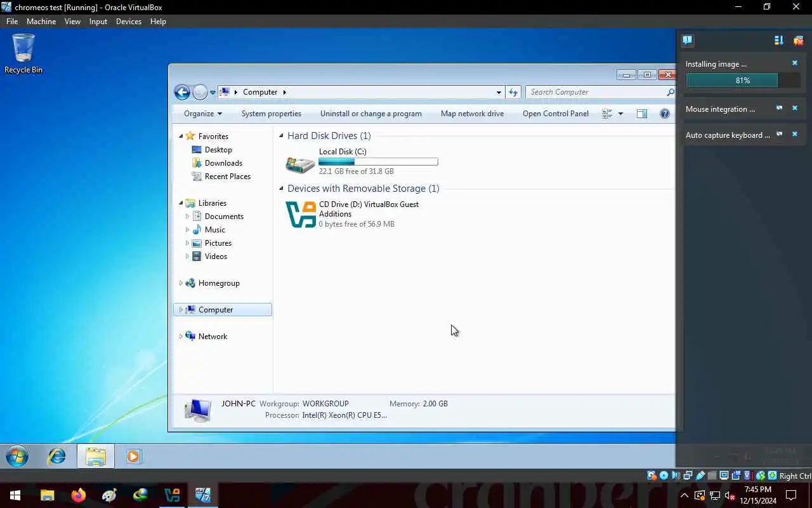812x508 pixels.
Task: Click the Installing image 81% progress bar
Action: point(743,81)
